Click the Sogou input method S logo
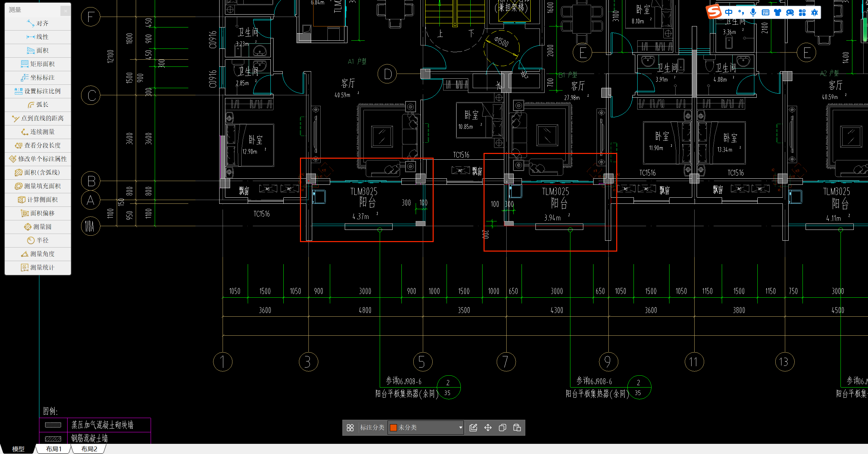 [714, 12]
